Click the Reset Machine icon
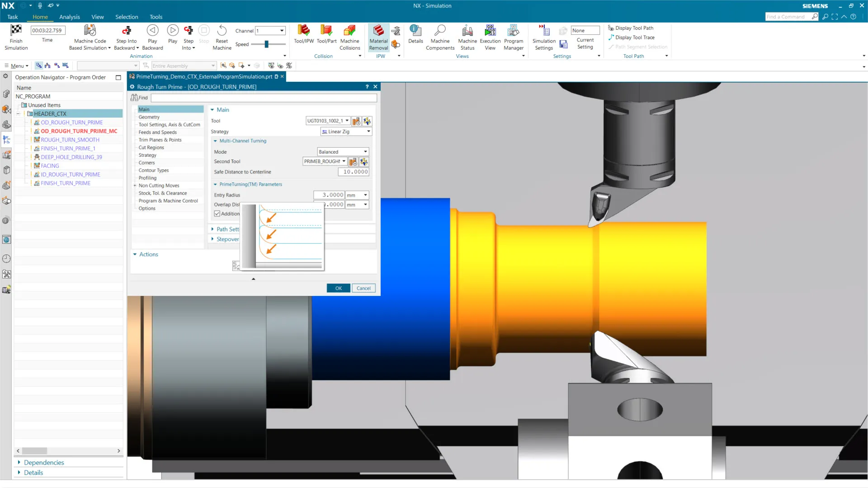Screen dimensions: 868x488 pyautogui.click(x=222, y=31)
